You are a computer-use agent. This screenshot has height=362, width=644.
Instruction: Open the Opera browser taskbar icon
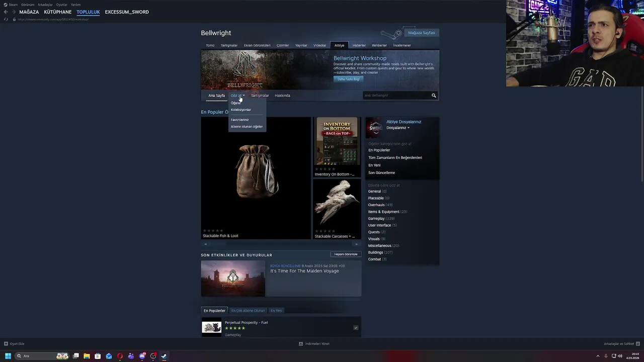(120, 356)
